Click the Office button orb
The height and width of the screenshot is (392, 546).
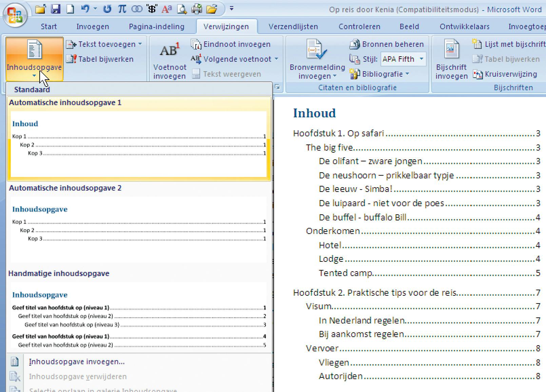click(x=15, y=15)
